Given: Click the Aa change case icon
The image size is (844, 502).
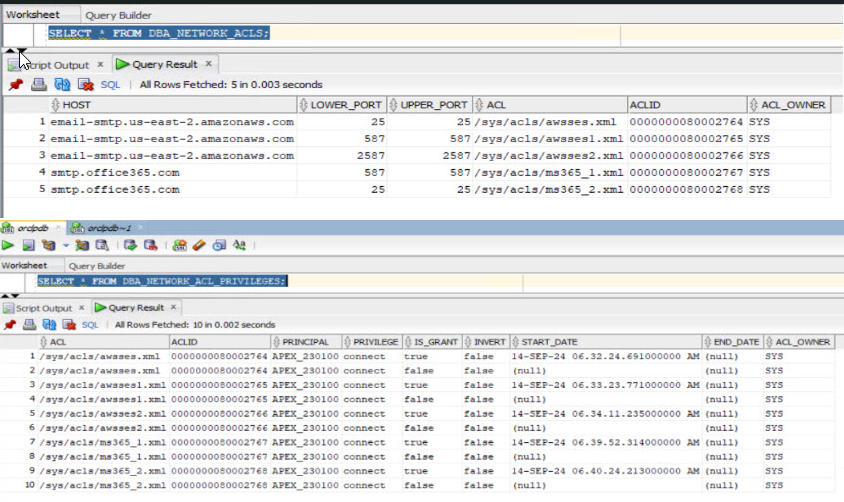Looking at the screenshot, I should pos(240,245).
